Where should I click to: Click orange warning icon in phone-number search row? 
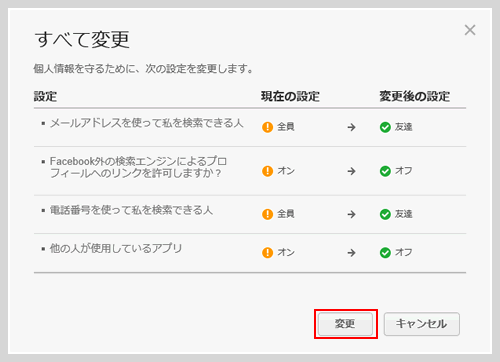268,214
